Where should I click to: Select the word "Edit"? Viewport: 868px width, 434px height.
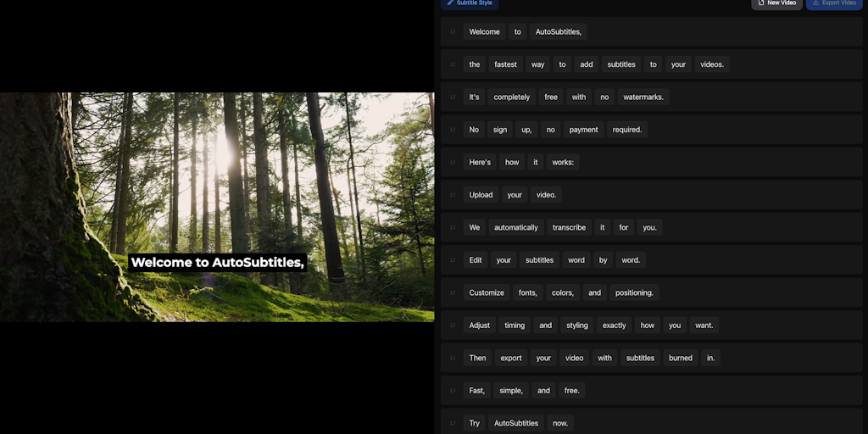point(476,260)
